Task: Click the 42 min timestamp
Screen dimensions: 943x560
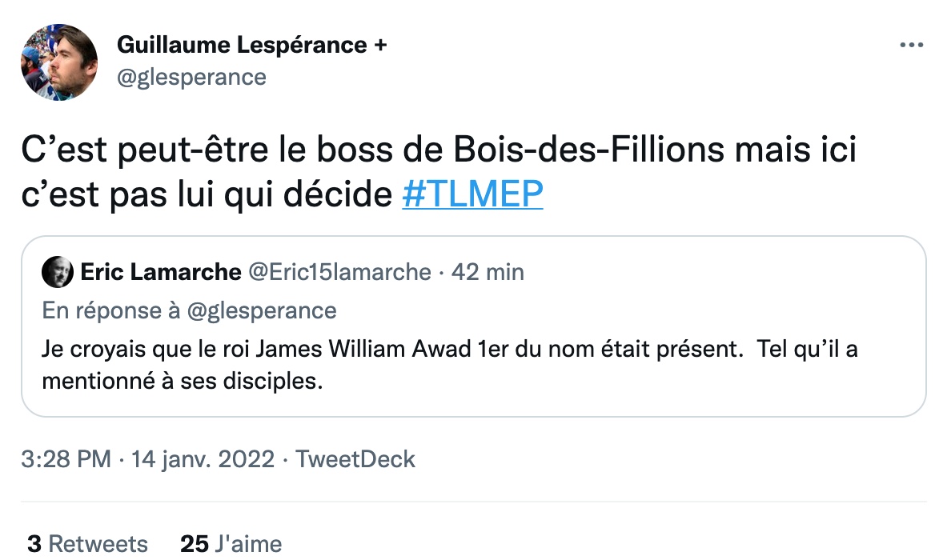Action: (x=488, y=272)
